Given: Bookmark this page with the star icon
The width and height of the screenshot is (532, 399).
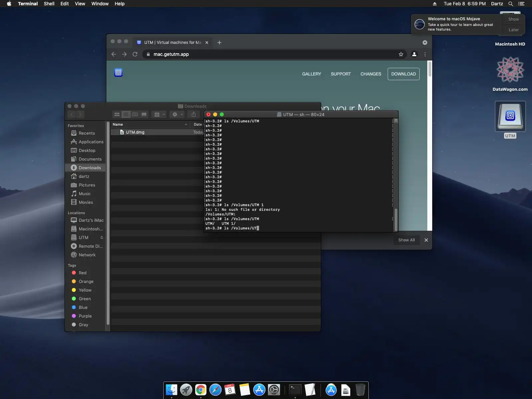Looking at the screenshot, I should coord(401,54).
